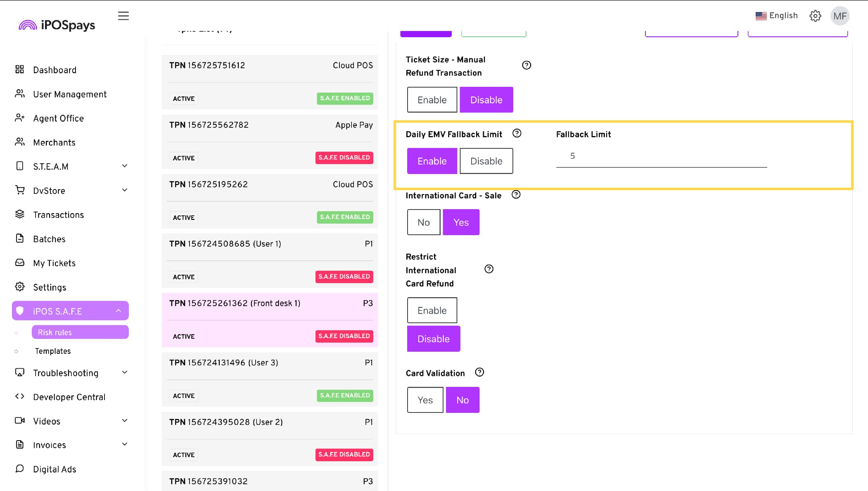Enable Restrict International Card Refund

pyautogui.click(x=432, y=310)
